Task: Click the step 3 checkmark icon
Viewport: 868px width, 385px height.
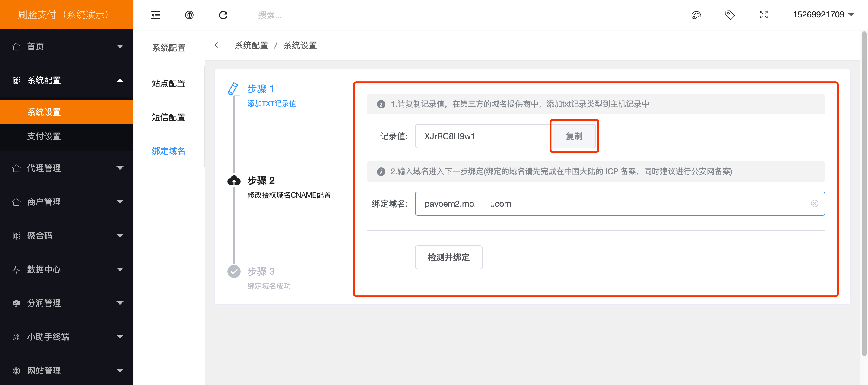Action: point(234,272)
